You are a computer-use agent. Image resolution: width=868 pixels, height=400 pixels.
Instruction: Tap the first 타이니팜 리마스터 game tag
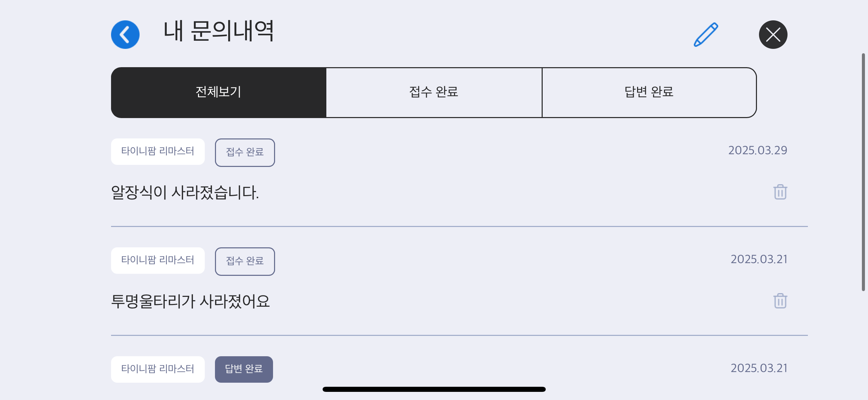pos(158,151)
